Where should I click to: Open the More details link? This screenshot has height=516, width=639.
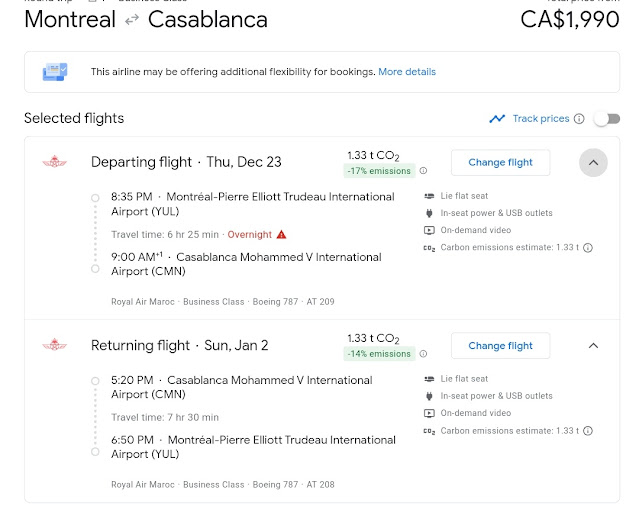(x=407, y=72)
